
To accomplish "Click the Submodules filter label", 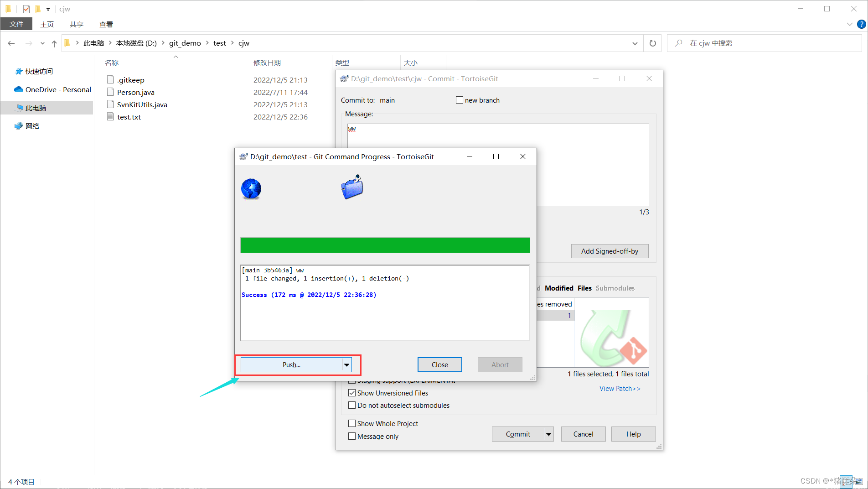I will [x=615, y=288].
